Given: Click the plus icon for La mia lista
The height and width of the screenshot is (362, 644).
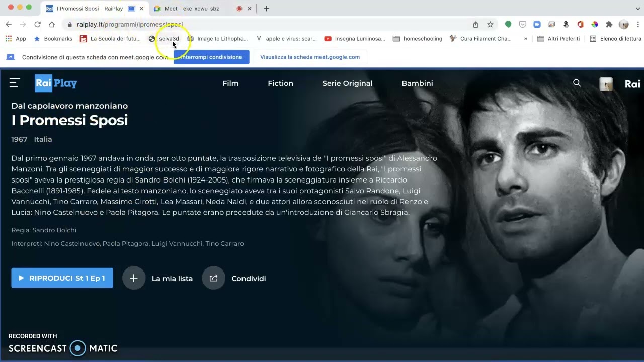Looking at the screenshot, I should (133, 278).
